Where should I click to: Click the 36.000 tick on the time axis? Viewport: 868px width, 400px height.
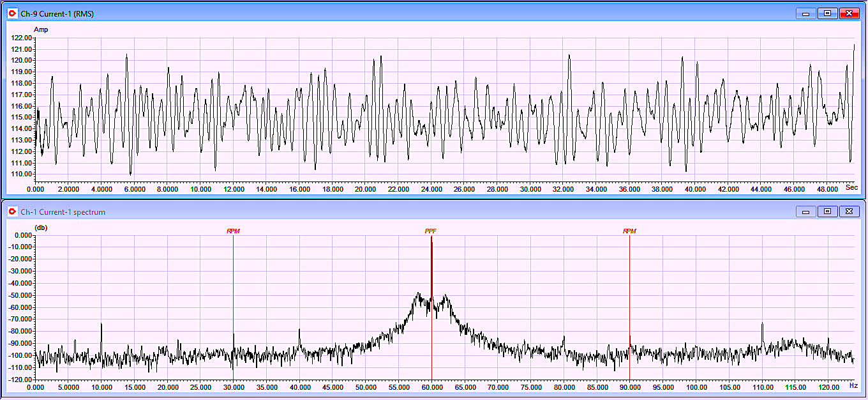pos(630,190)
